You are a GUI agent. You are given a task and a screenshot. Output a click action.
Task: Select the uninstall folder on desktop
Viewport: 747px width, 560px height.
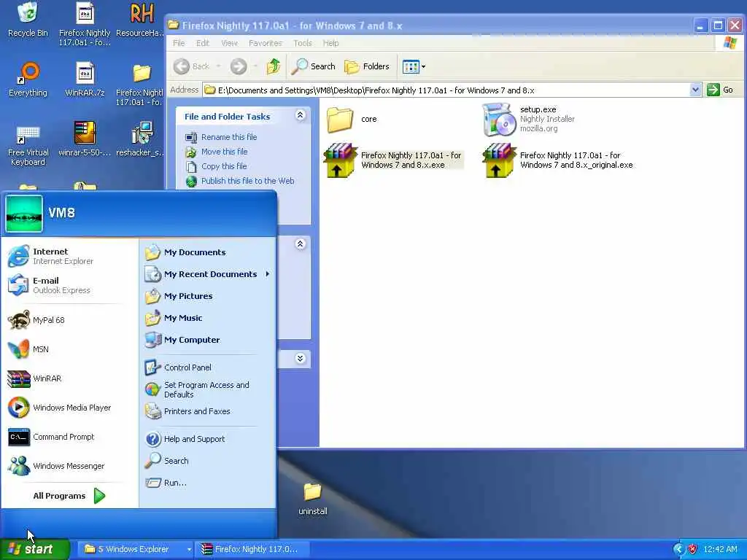click(x=312, y=499)
